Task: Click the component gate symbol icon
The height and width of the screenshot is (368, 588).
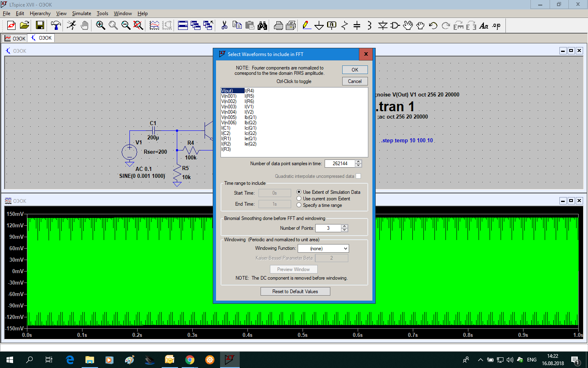Action: (395, 25)
